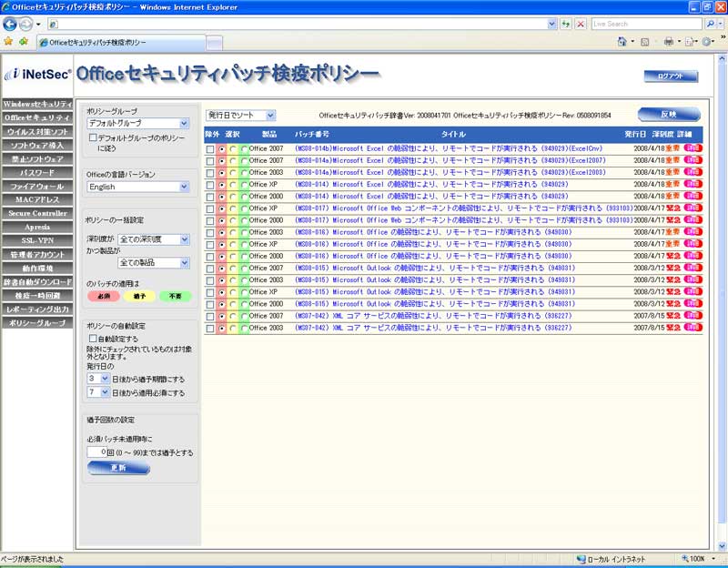Select the Officeセキュリティパッチ検疫ポリシー browser tab
Screen dimensions: 728x568
(x=122, y=43)
